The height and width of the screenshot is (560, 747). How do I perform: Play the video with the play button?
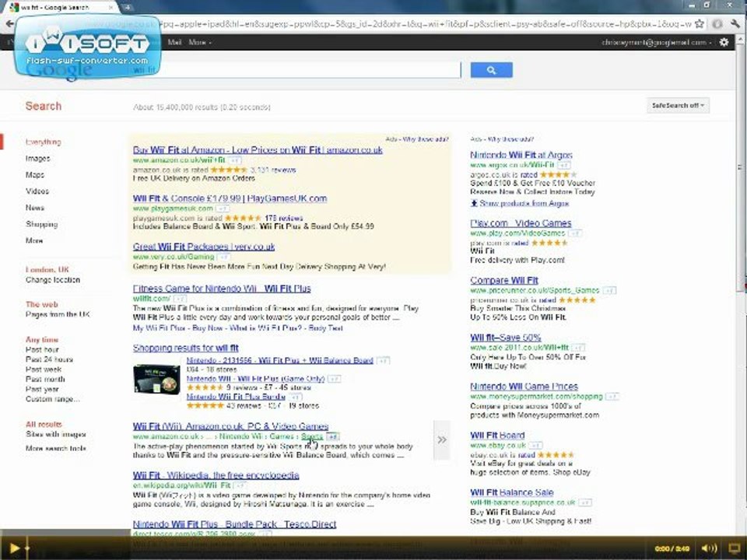[x=14, y=548]
